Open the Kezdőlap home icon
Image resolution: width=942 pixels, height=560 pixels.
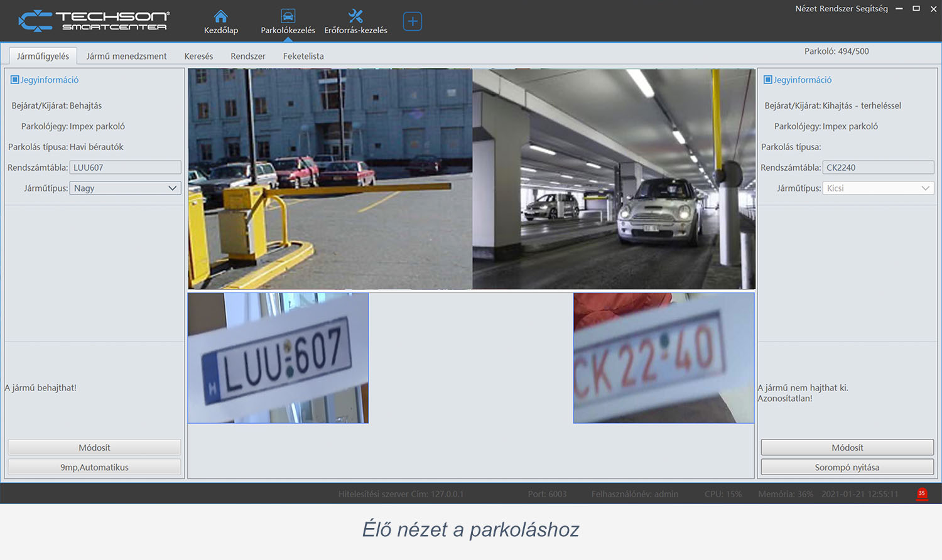click(x=220, y=16)
